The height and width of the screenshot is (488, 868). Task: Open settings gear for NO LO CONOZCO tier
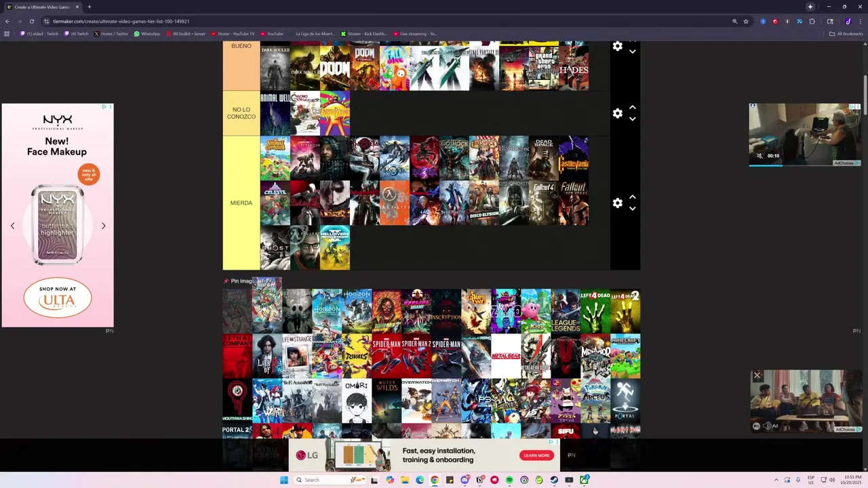pyautogui.click(x=617, y=113)
